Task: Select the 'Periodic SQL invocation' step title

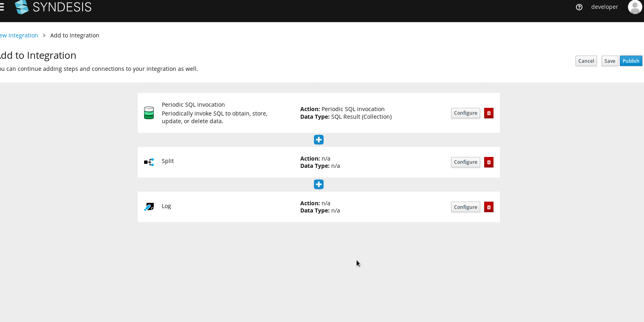Action: point(193,105)
